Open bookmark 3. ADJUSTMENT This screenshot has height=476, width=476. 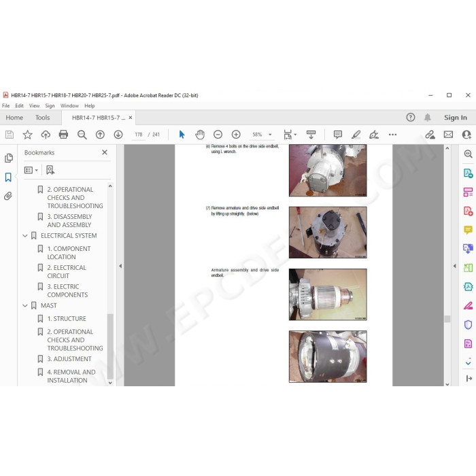69,359
